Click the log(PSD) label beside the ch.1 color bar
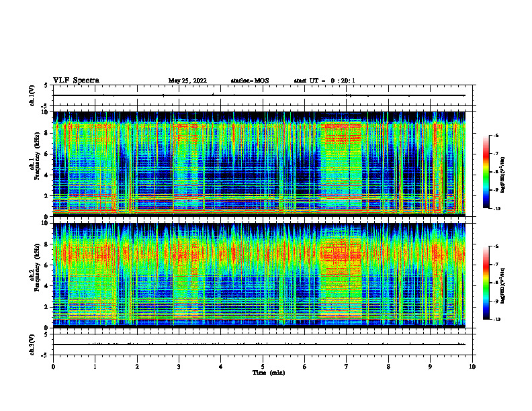The image size is (532, 411). [x=503, y=175]
